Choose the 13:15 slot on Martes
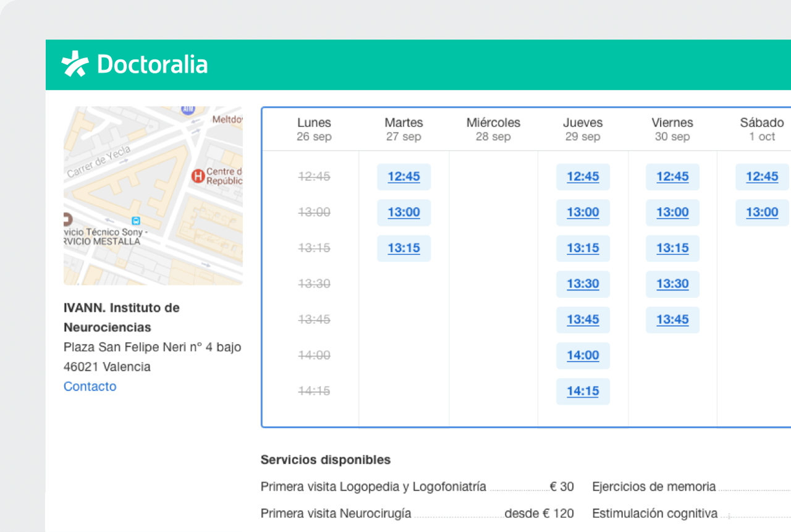The width and height of the screenshot is (791, 532). tap(404, 248)
